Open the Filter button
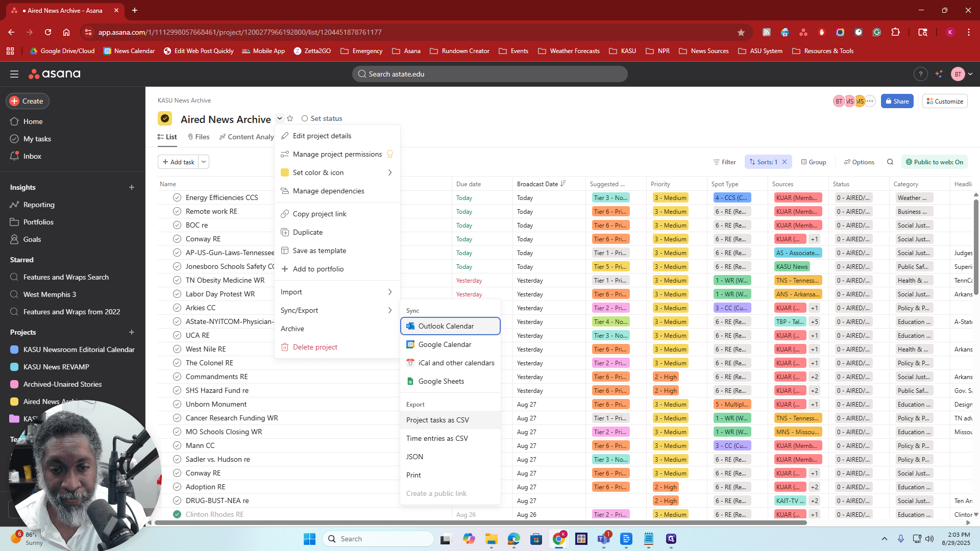Viewport: 980px width, 551px height. (724, 162)
